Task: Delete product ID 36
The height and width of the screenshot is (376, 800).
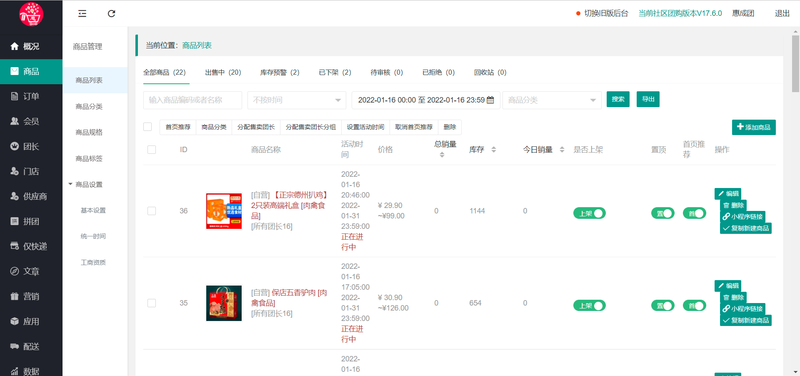Action: pos(733,205)
